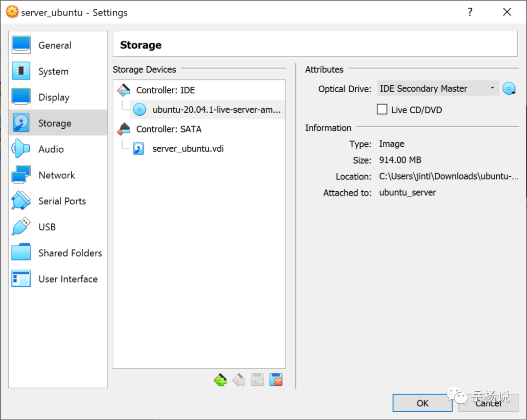Click the Shared Folders folder icon
Image resolution: width=527 pixels, height=420 pixels.
(21, 252)
